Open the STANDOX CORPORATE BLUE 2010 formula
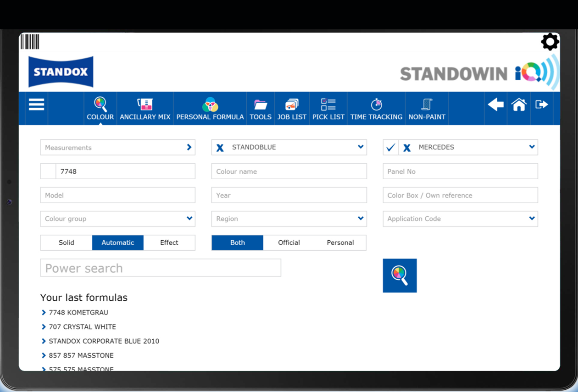Image resolution: width=578 pixels, height=392 pixels. [104, 341]
